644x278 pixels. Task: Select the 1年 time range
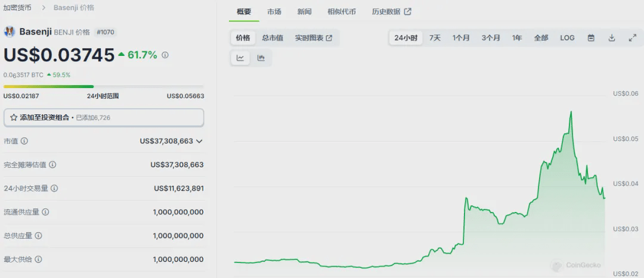point(517,38)
